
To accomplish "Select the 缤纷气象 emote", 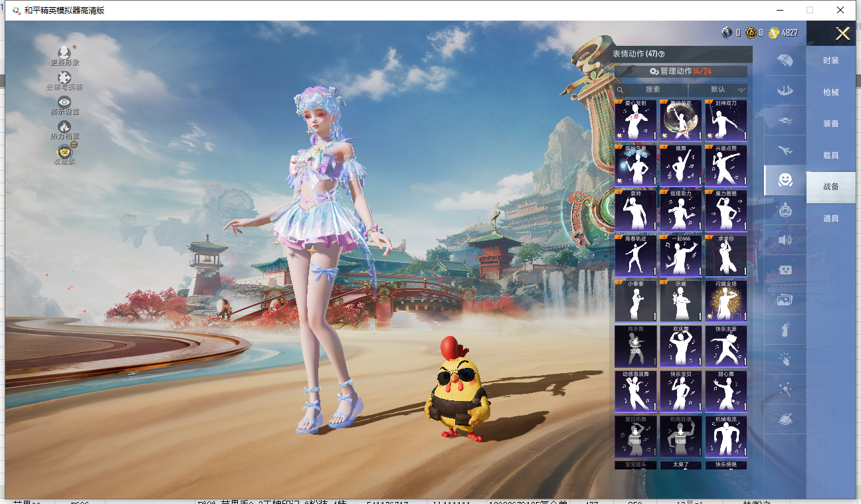I will point(636,165).
